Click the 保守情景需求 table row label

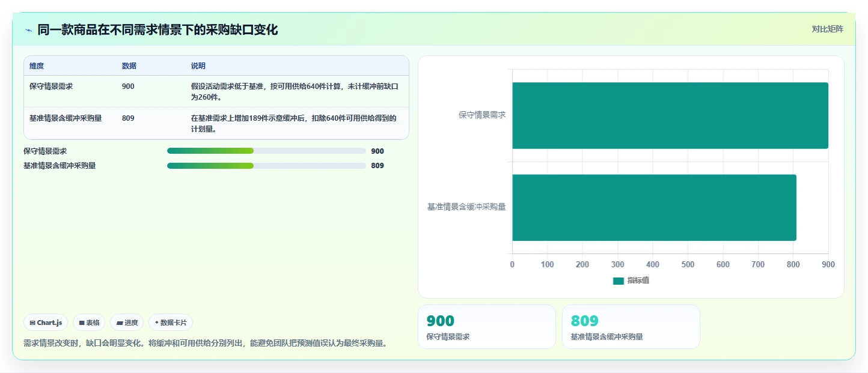tap(51, 86)
